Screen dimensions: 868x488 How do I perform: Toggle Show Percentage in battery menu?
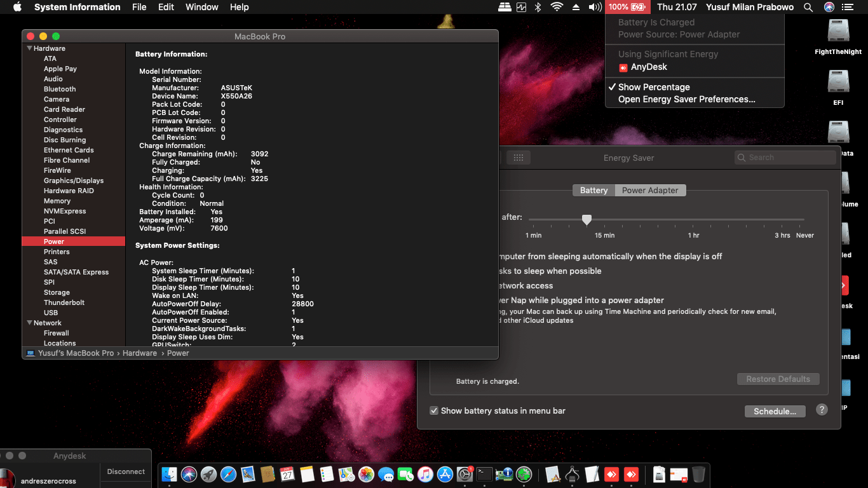(654, 87)
